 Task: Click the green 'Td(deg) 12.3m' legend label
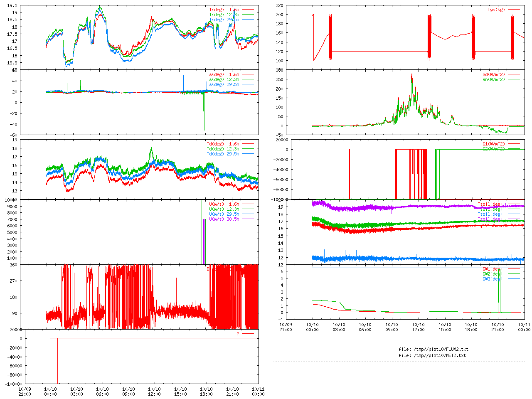tap(223, 149)
